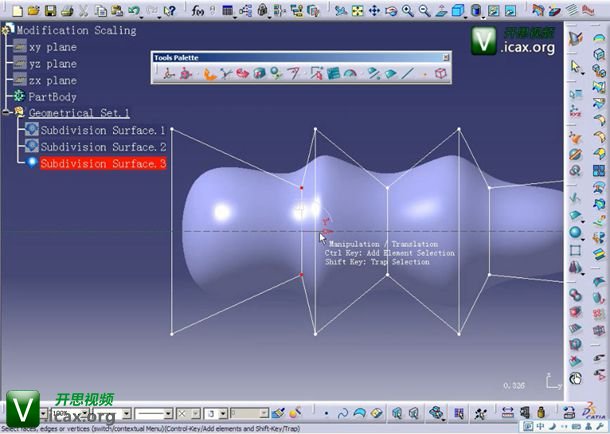Open the line type dropdown in bottom toolbar

169,413
